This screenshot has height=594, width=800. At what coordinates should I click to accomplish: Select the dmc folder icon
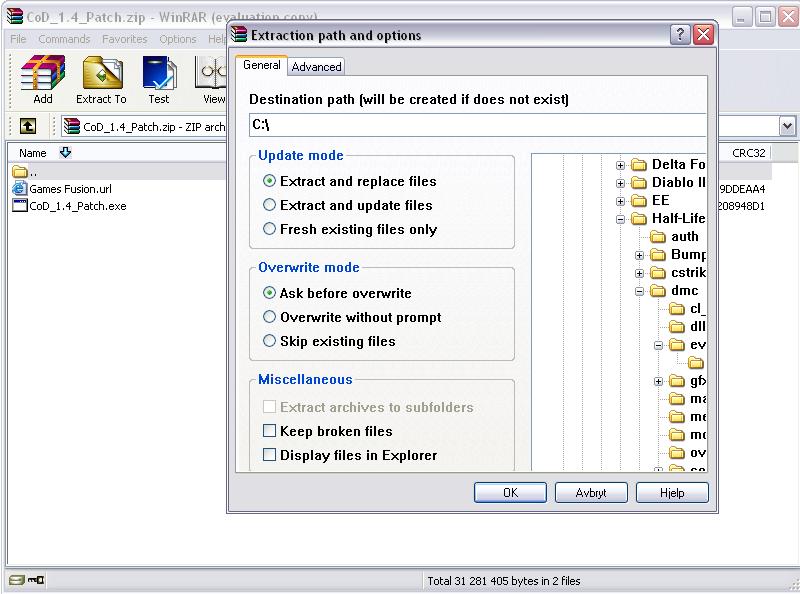point(658,291)
